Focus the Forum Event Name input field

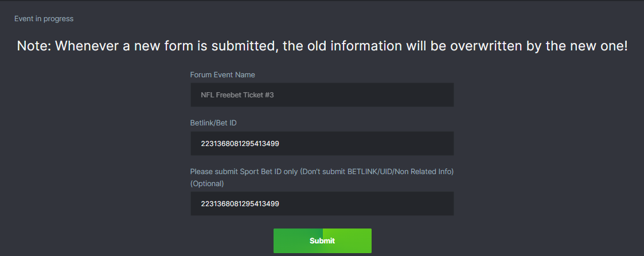tap(322, 95)
